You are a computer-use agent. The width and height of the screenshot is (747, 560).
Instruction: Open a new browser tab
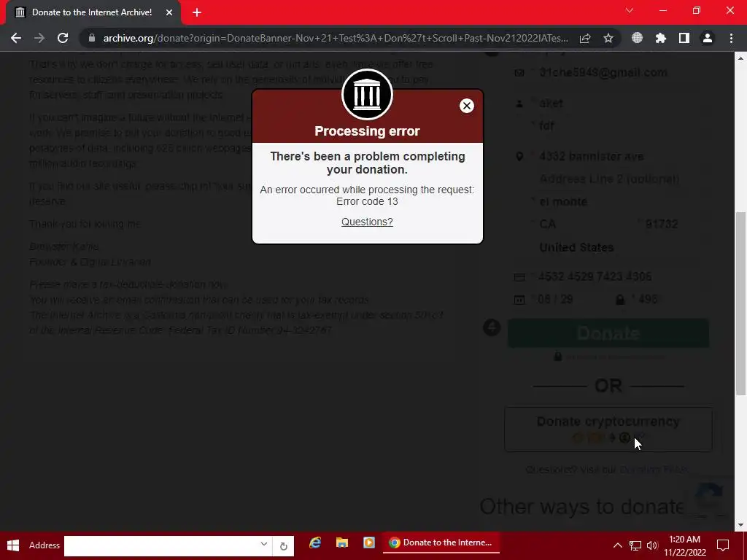point(197,12)
